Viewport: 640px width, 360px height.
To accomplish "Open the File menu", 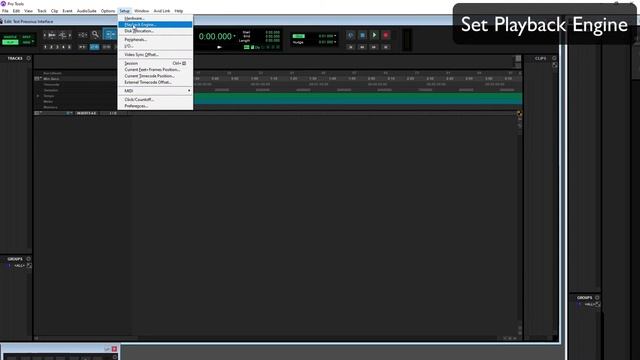I will point(5,11).
